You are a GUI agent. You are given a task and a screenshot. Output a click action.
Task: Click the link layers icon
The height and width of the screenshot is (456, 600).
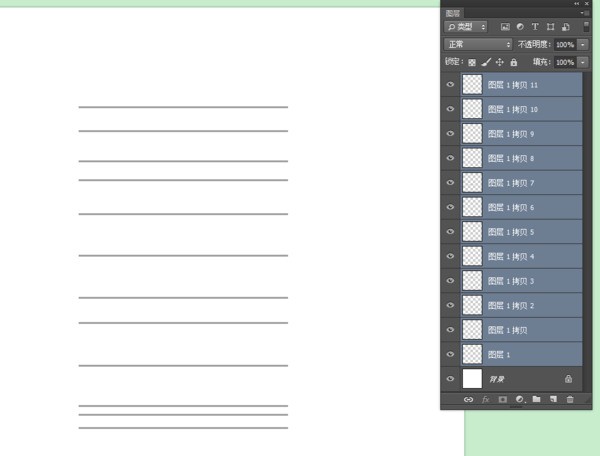click(468, 400)
